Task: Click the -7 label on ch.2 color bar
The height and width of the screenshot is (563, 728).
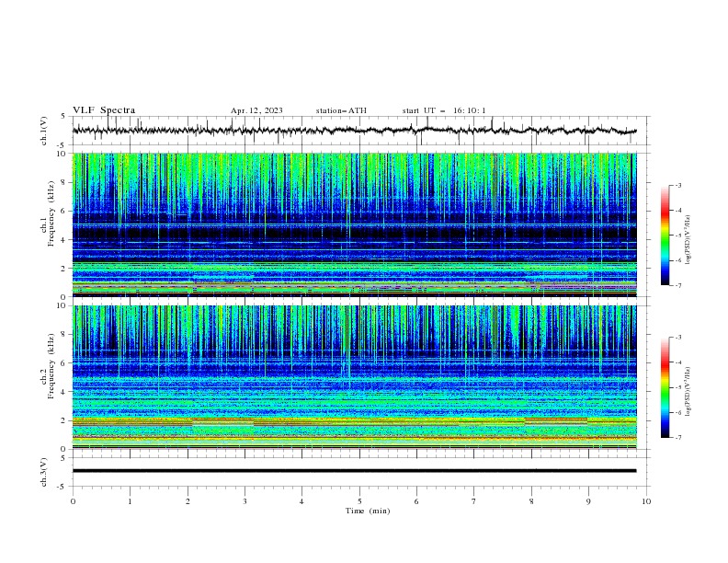Action: [x=677, y=437]
